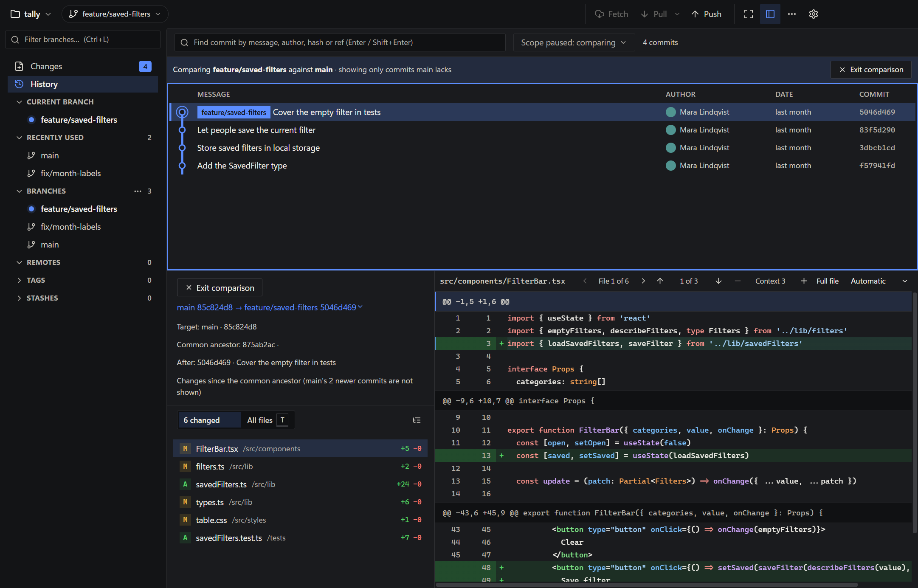Click the Fetch button
The width and height of the screenshot is (918, 588).
pos(611,14)
